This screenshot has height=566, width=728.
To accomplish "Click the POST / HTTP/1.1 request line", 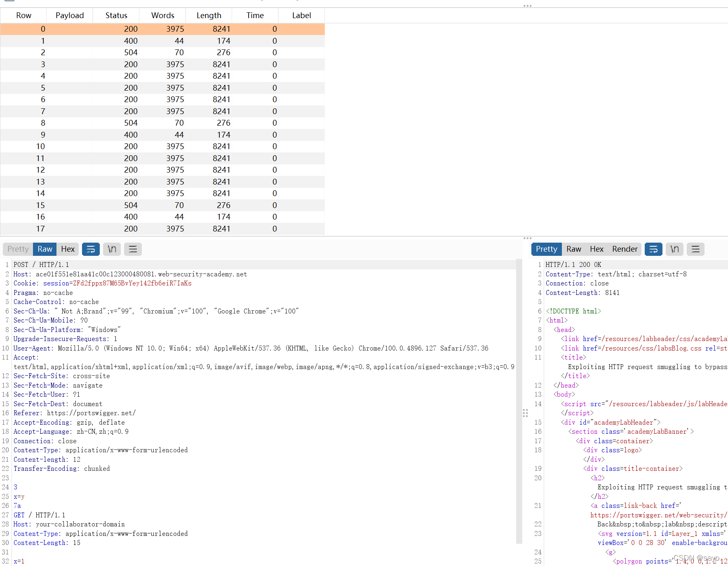I will [41, 264].
